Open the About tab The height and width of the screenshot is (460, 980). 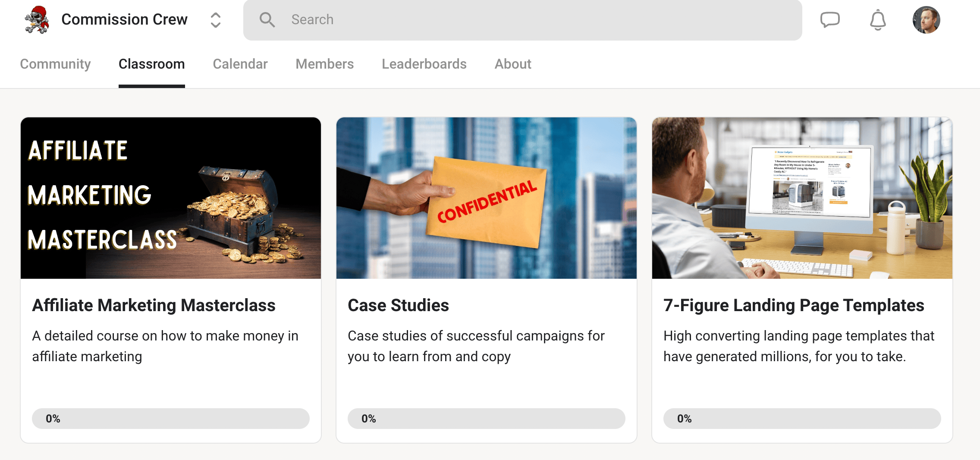click(513, 64)
